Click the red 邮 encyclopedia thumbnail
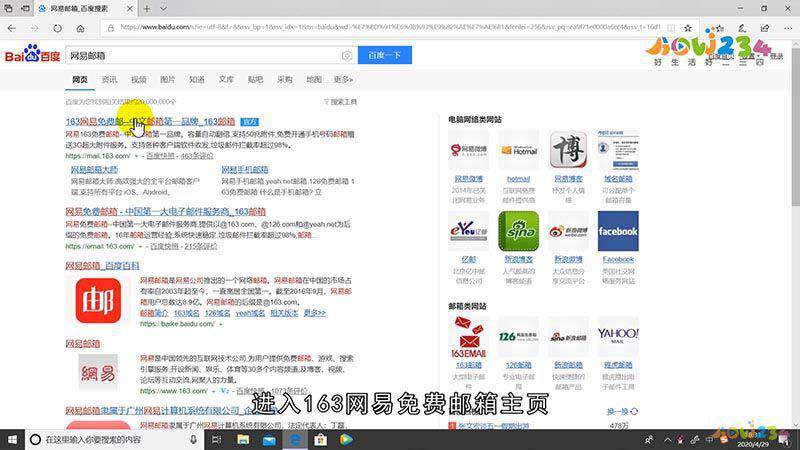The width and height of the screenshot is (800, 450). [x=98, y=301]
